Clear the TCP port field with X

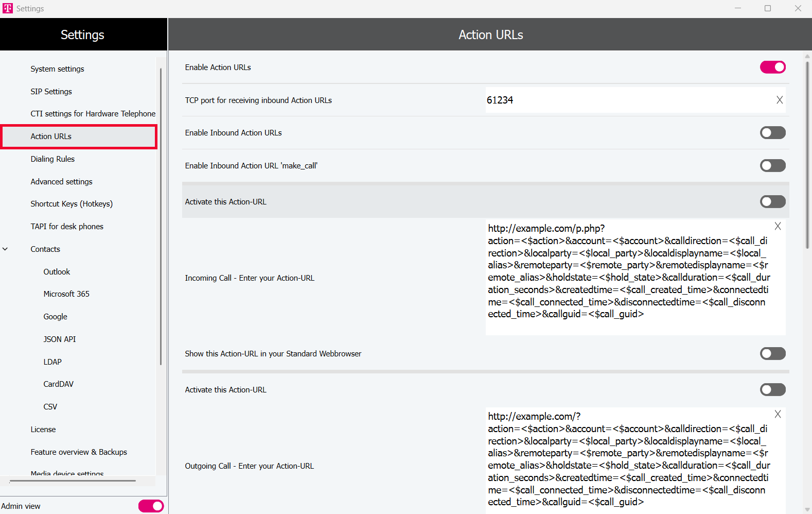[780, 100]
